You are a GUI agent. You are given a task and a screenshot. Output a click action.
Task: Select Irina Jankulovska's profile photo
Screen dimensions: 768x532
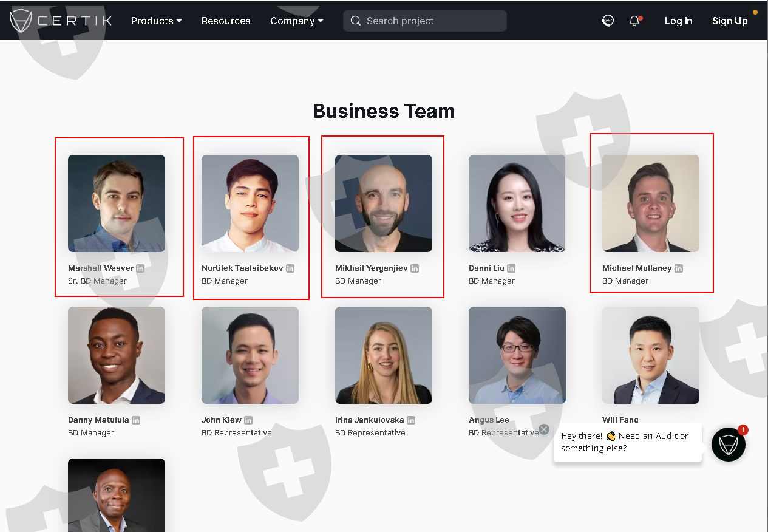pos(384,355)
